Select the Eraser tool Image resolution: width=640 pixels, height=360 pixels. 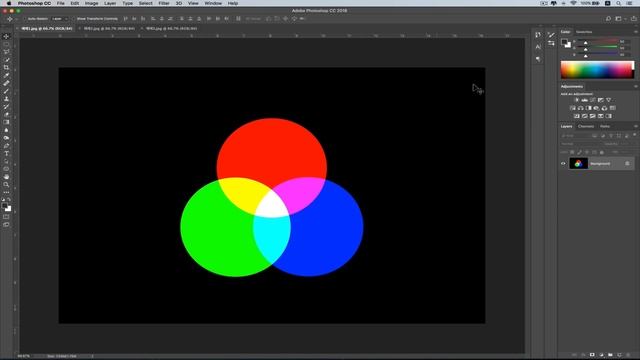(x=6, y=114)
